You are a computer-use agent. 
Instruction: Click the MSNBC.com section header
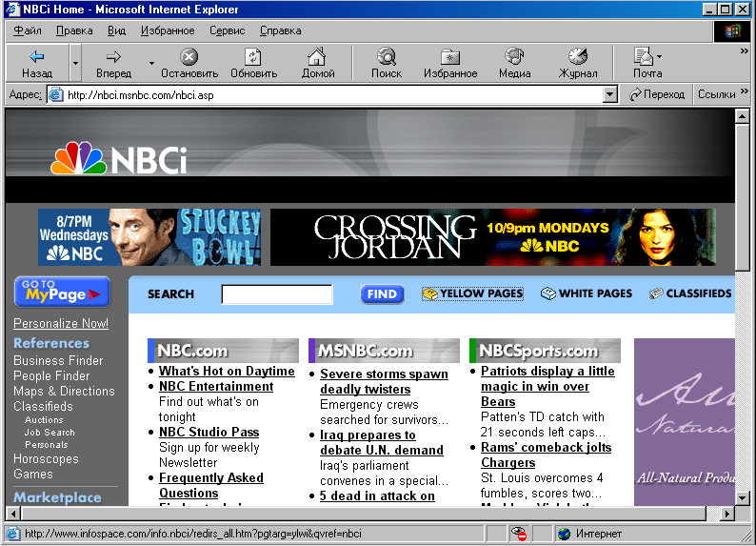[x=384, y=350]
